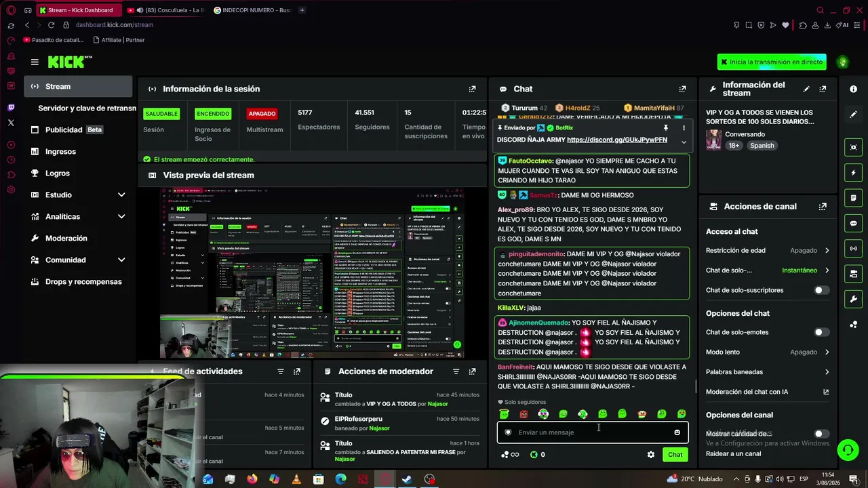Open Drops y recompensas in the sidebar
This screenshot has height=488, width=868.
pyautogui.click(x=78, y=281)
